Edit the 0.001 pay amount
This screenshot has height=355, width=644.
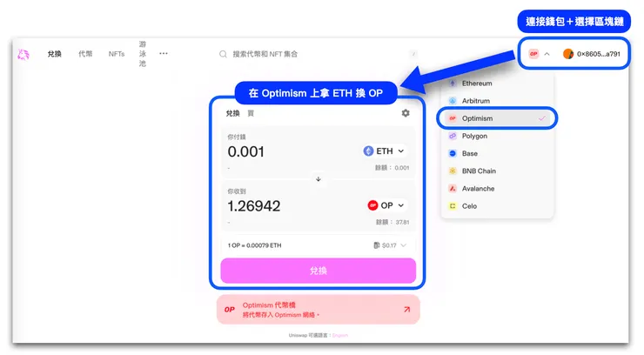pos(246,152)
